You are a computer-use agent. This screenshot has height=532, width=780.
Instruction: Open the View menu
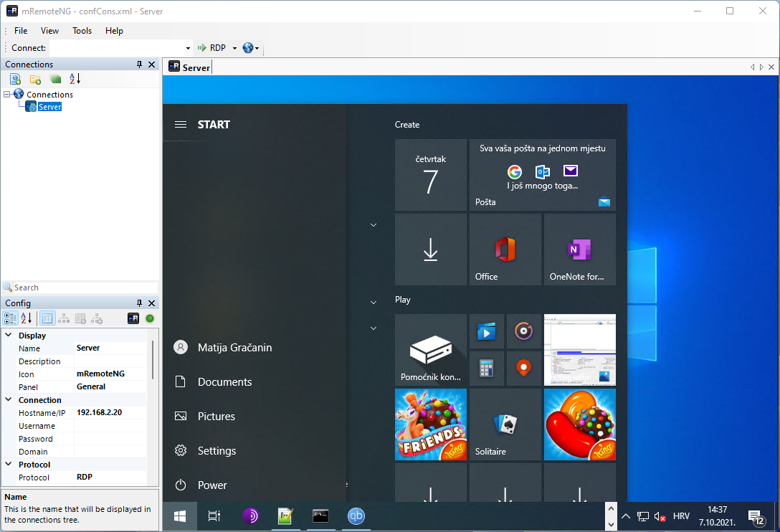point(49,31)
